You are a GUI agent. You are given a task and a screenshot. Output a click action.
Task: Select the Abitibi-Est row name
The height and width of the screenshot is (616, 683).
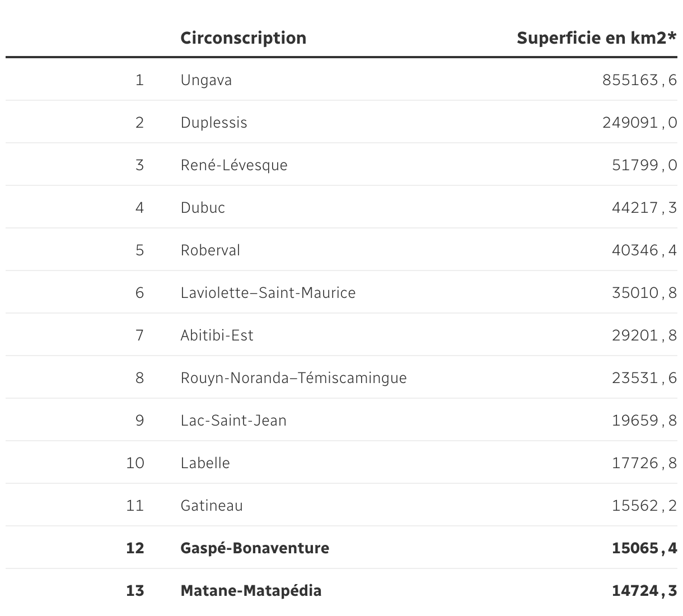pyautogui.click(x=217, y=335)
